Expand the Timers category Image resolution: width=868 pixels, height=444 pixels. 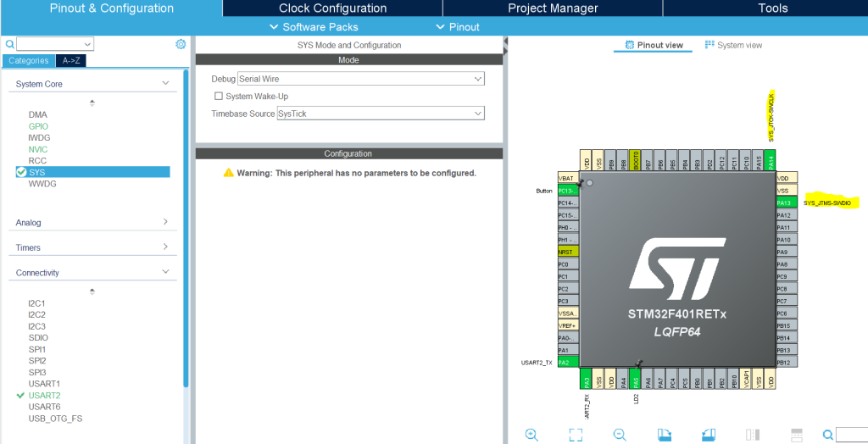pos(165,247)
